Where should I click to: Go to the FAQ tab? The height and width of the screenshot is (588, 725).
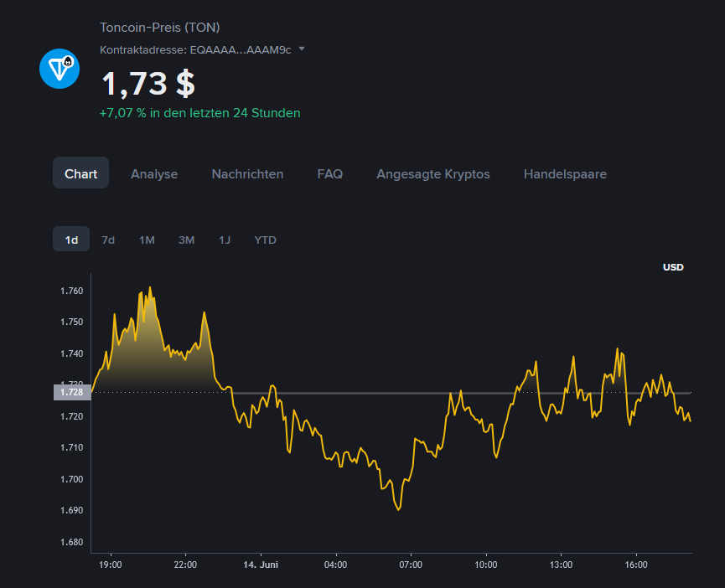329,174
